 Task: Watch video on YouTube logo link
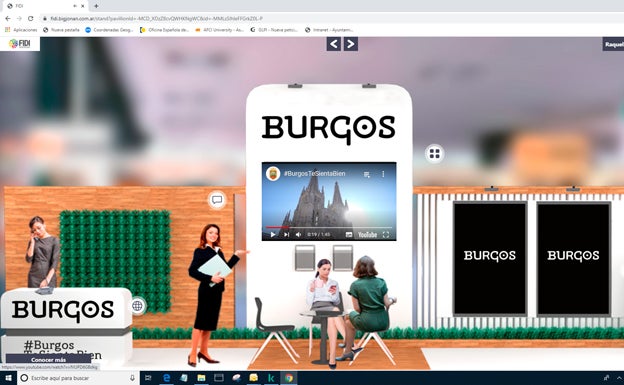[367, 235]
